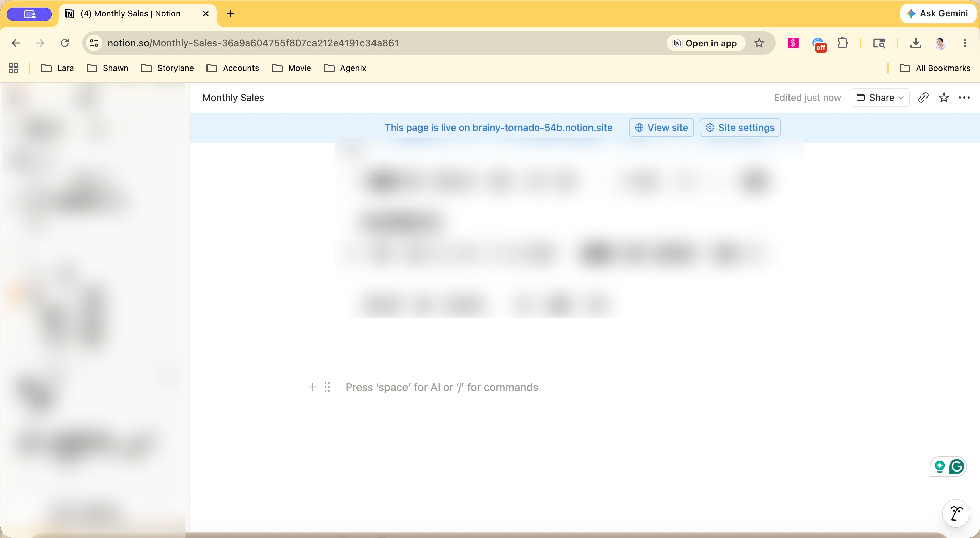Click the six-dot block drag handle

[327, 387]
